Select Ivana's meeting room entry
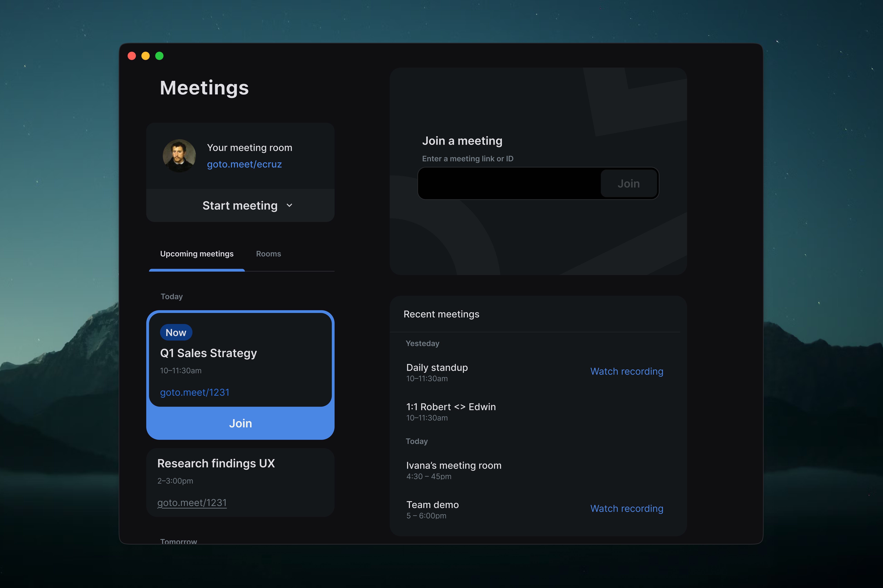The height and width of the screenshot is (588, 883). tap(453, 465)
